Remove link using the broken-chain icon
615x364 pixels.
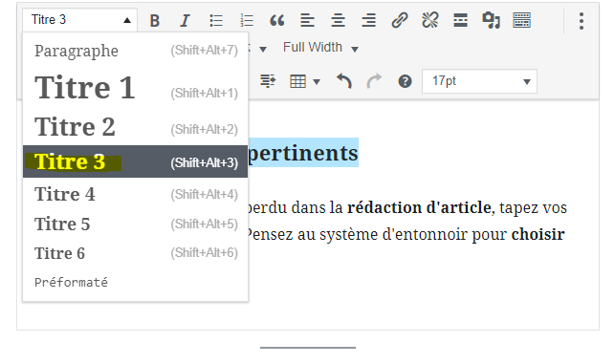(x=429, y=20)
